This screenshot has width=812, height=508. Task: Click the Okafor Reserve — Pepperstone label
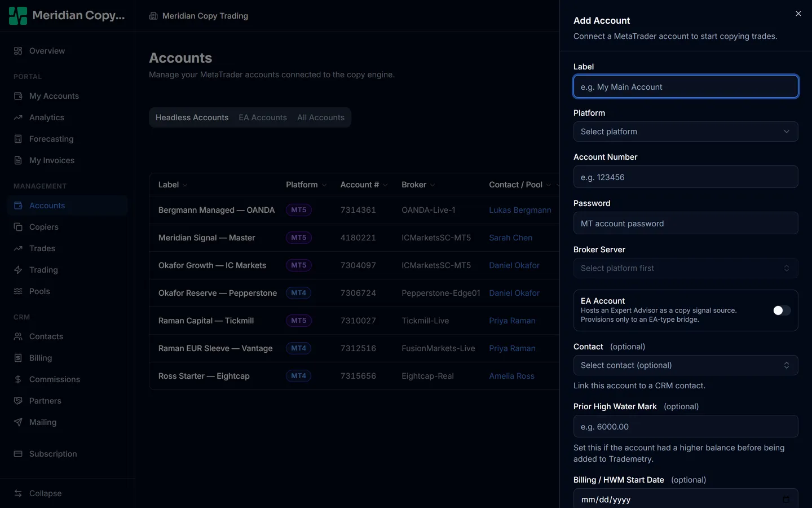pyautogui.click(x=218, y=293)
